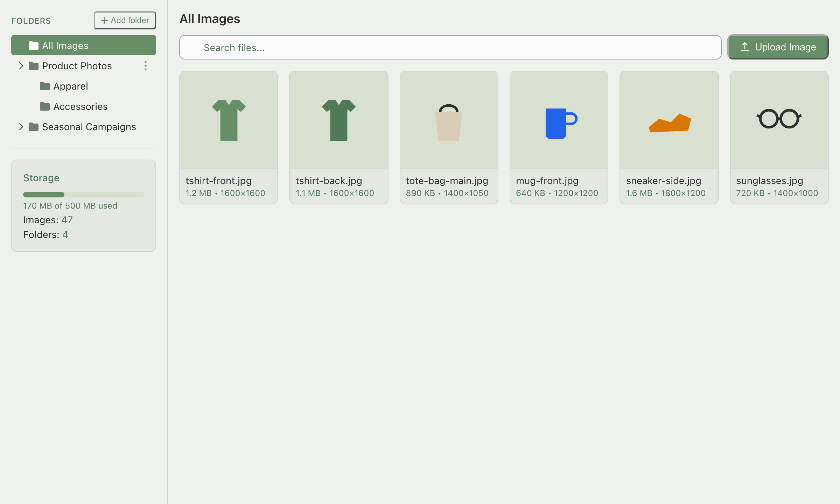Click the tshirt-front.jpg file name
This screenshot has height=504, width=840.
[x=219, y=181]
